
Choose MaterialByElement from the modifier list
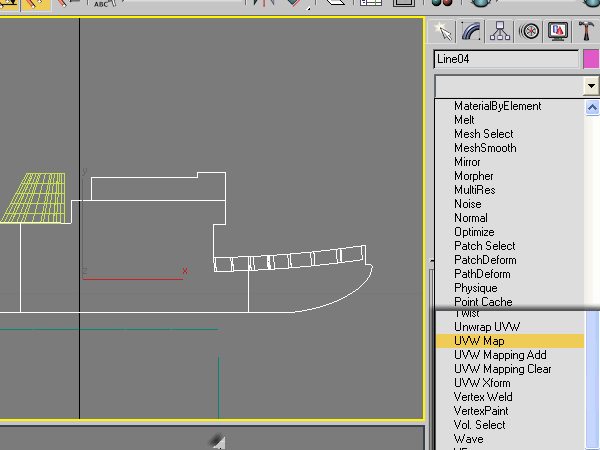(x=497, y=106)
